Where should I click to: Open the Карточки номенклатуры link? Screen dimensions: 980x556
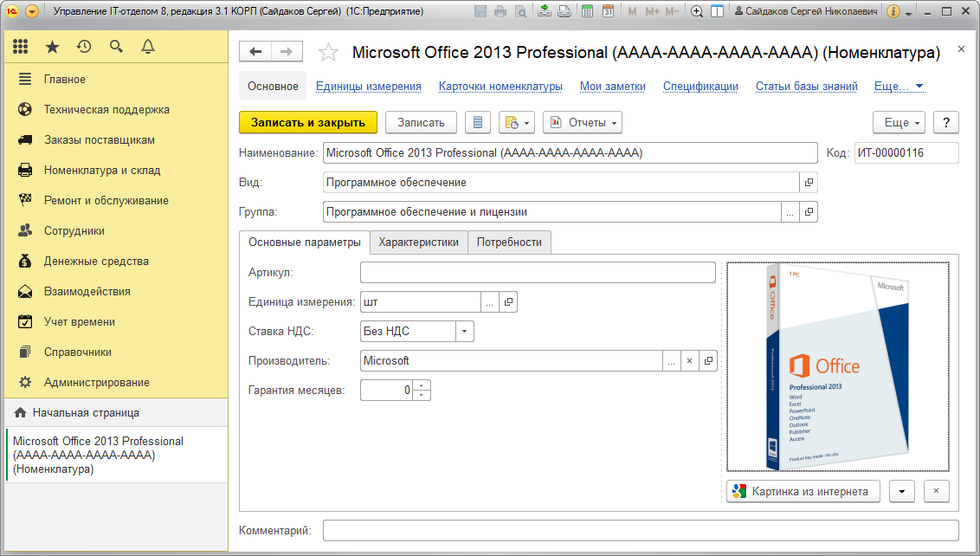pyautogui.click(x=500, y=87)
